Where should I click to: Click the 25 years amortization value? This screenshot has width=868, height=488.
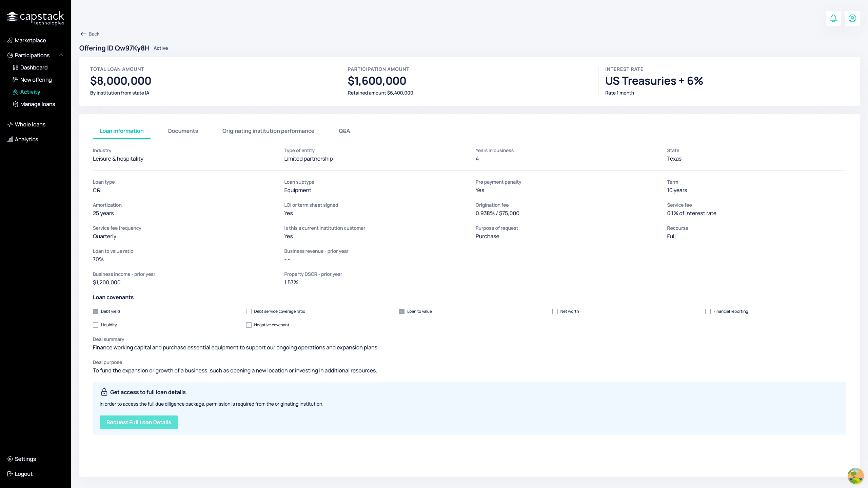[x=103, y=213]
